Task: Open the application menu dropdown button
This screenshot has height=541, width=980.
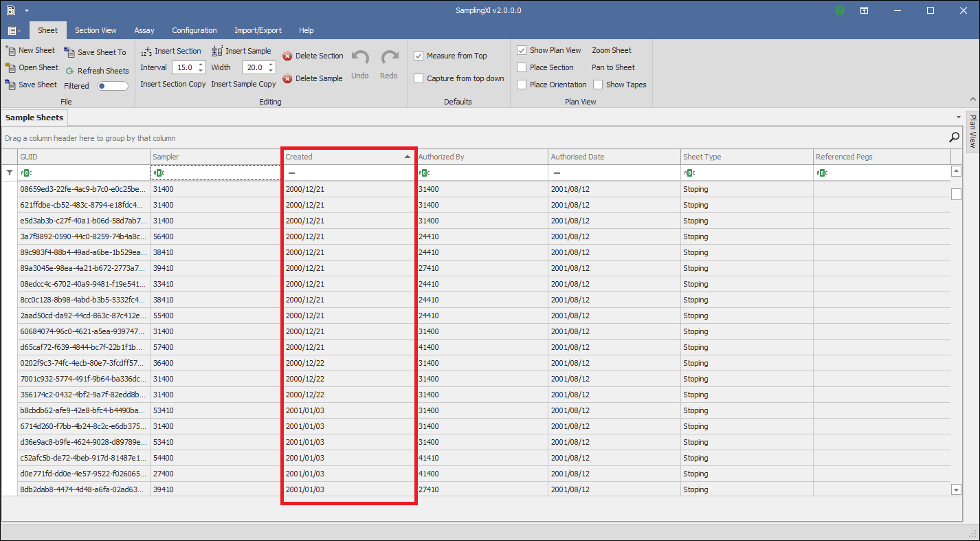Action: coord(14,30)
